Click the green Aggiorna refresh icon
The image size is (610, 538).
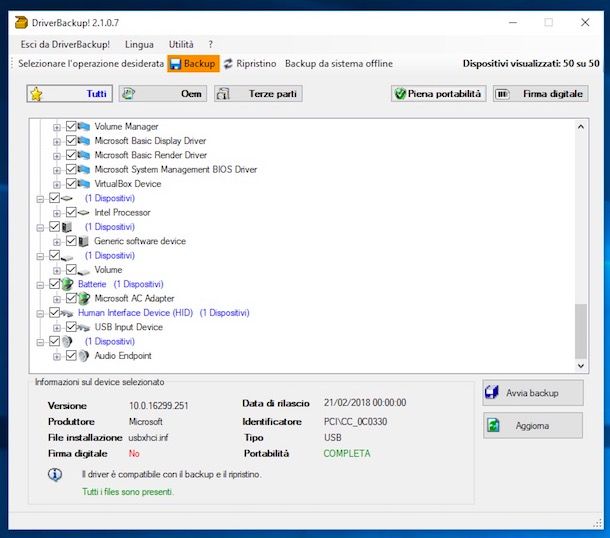(x=493, y=425)
